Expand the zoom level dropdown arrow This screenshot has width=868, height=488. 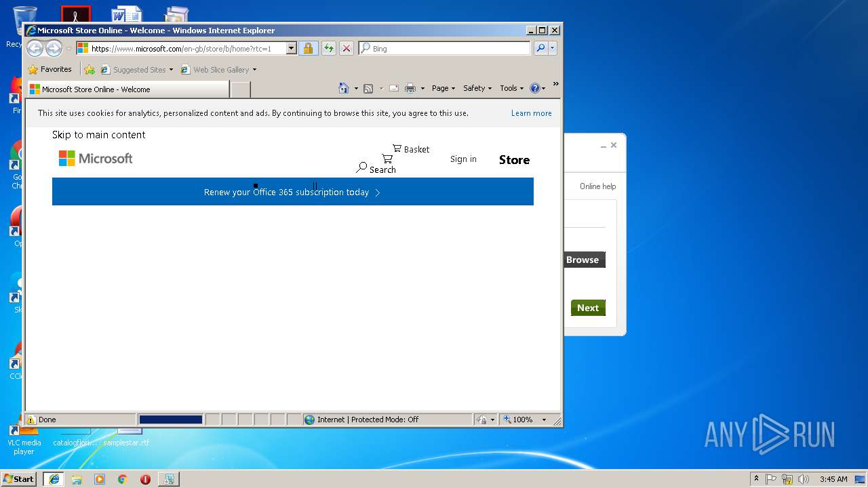[x=544, y=420]
